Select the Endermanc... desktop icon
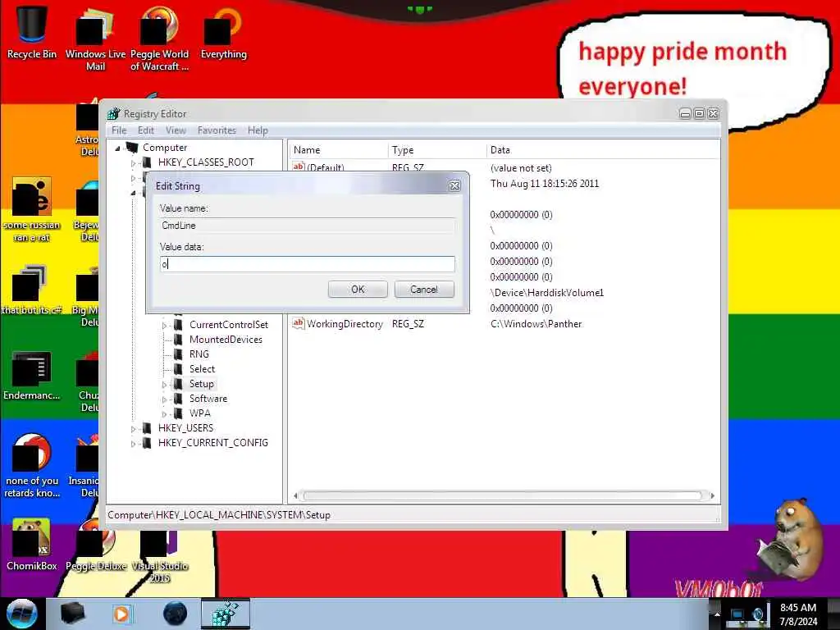Screen dimensions: 840x630 [32, 375]
